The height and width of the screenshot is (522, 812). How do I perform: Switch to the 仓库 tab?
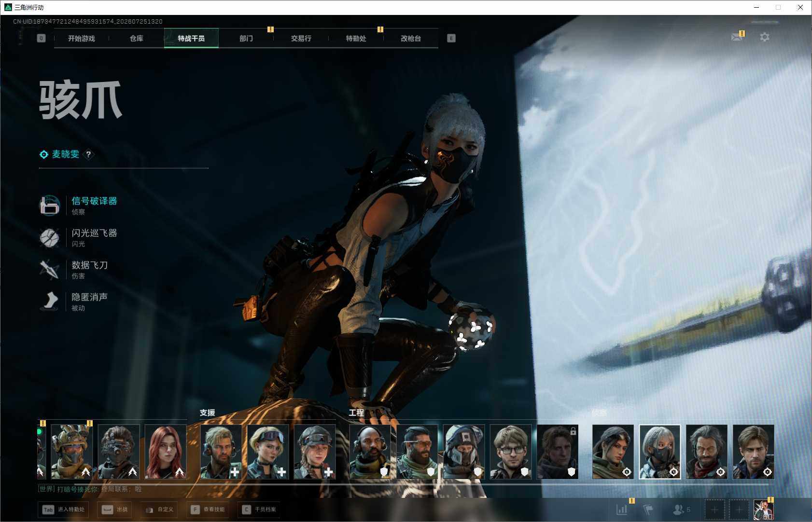137,39
